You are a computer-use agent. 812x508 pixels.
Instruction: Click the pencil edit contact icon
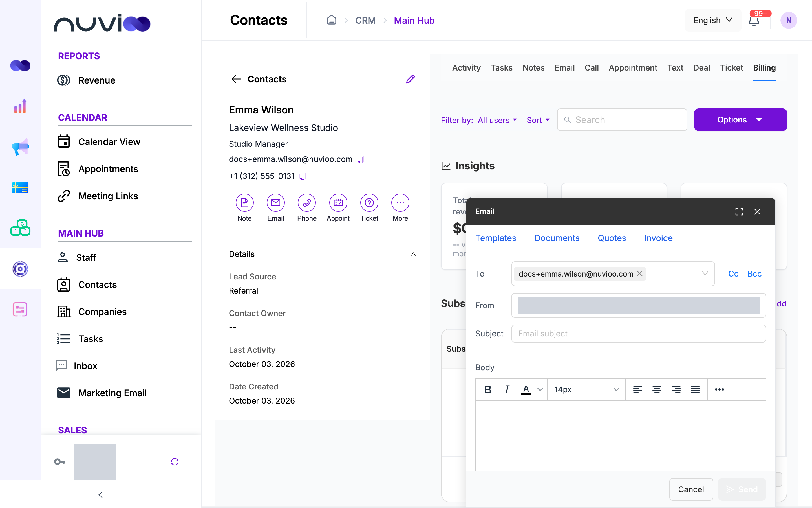[410, 79]
